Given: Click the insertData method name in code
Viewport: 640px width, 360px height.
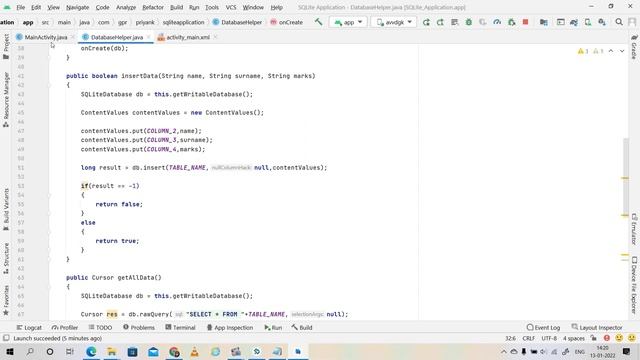Looking at the screenshot, I should [x=140, y=76].
